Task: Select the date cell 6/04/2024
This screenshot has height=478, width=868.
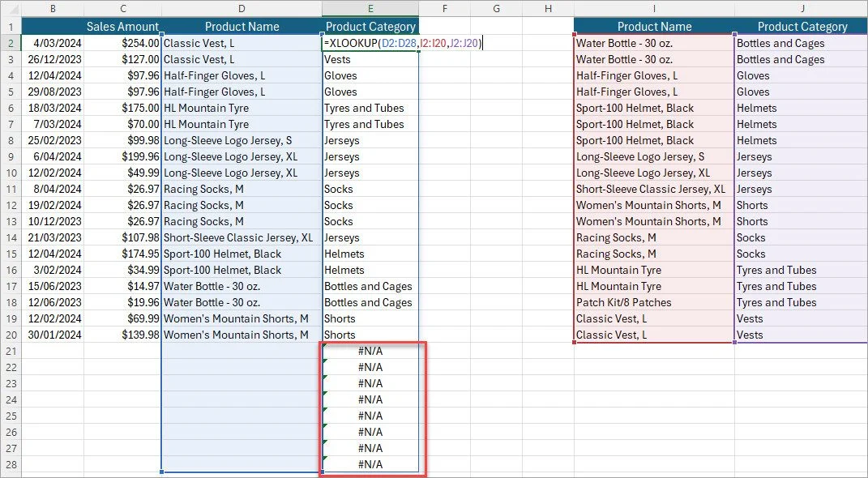Action: coord(53,156)
